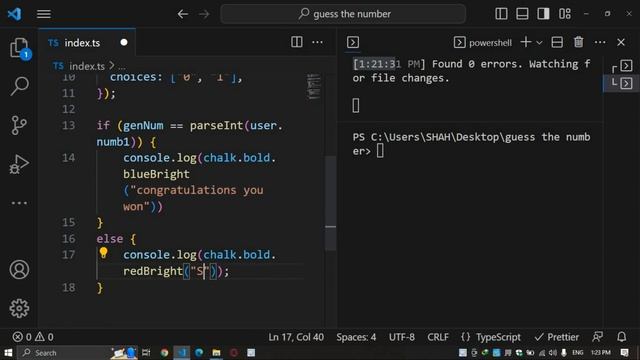
Task: Click the ENG language indicator
Action: click(x=578, y=353)
